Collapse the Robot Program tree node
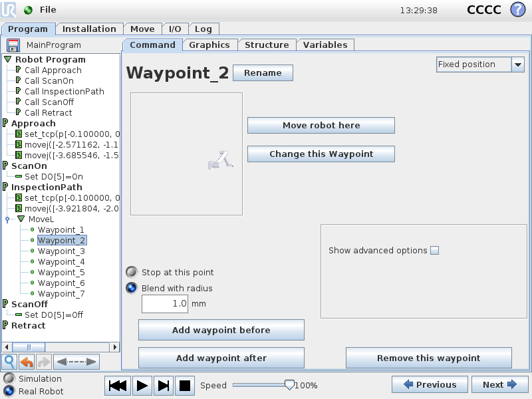This screenshot has width=532, height=399. tap(8, 59)
